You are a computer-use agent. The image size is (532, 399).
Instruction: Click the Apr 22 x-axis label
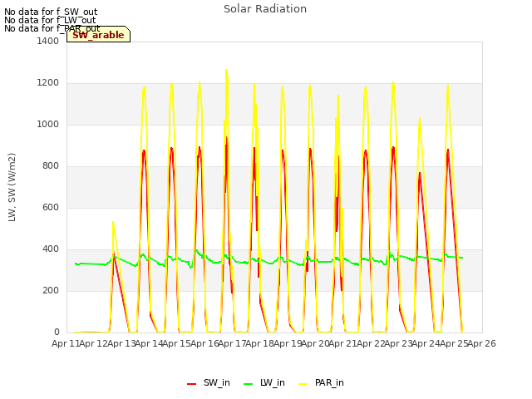tap(371, 343)
